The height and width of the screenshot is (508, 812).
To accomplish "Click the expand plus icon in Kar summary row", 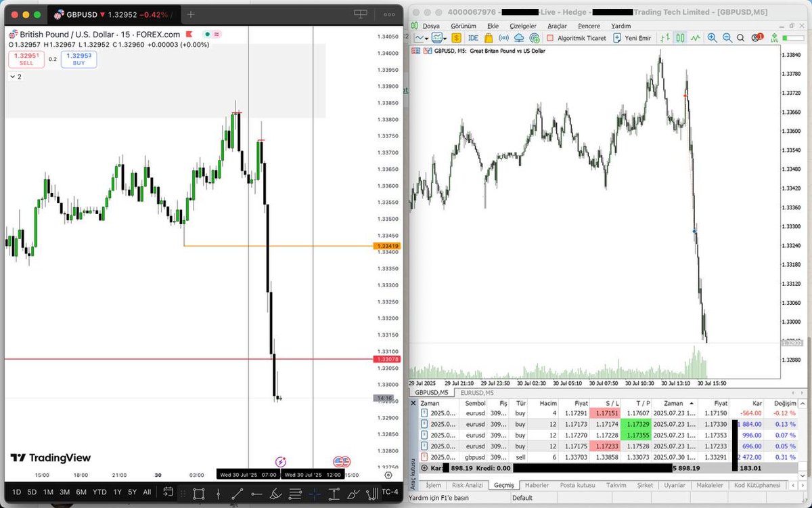I will [x=424, y=467].
